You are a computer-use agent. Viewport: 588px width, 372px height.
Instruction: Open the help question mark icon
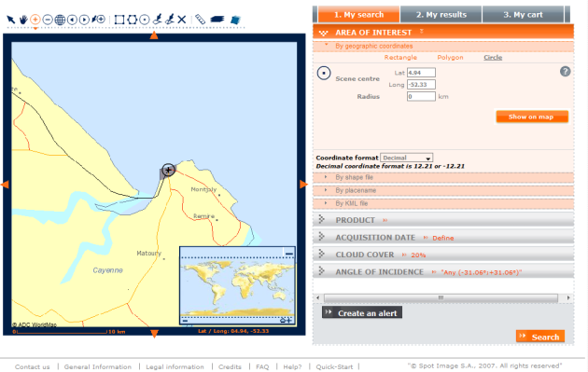click(x=565, y=71)
